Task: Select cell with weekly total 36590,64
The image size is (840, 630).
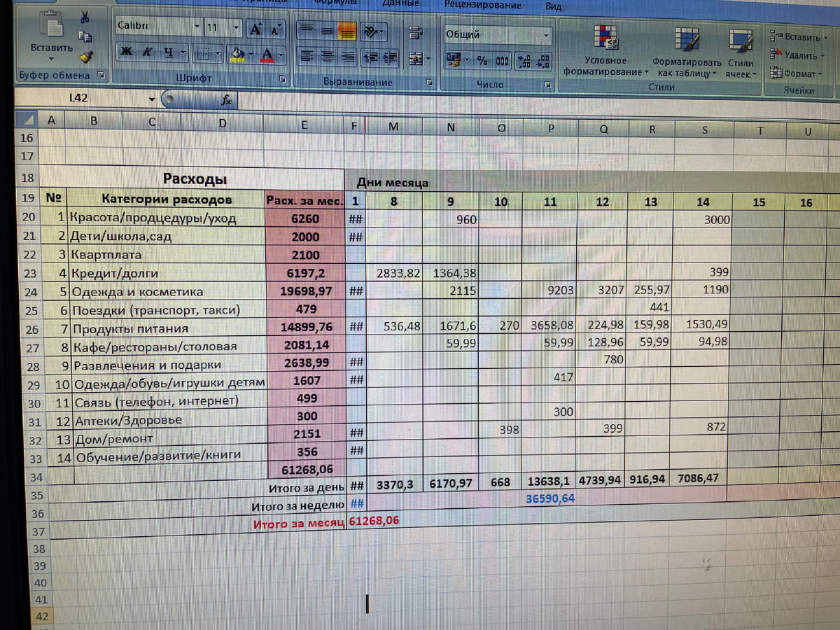Action: [549, 498]
